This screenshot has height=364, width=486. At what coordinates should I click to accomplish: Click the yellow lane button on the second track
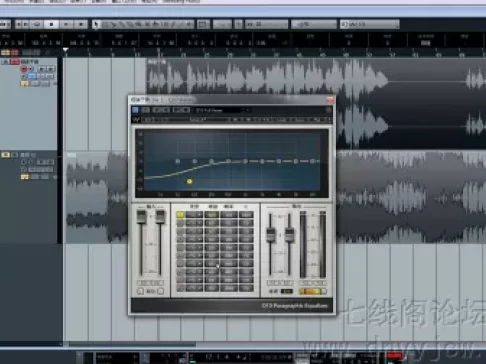click(25, 177)
